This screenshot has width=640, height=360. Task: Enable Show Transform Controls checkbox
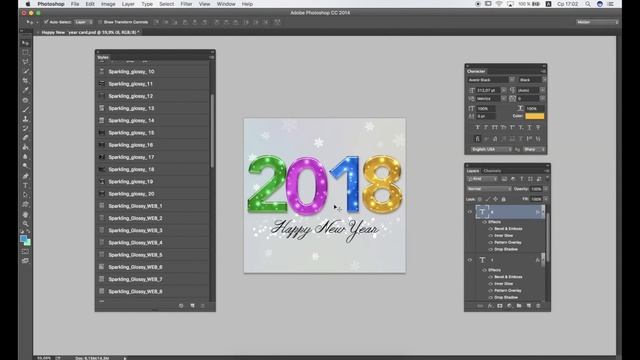(x=100, y=22)
